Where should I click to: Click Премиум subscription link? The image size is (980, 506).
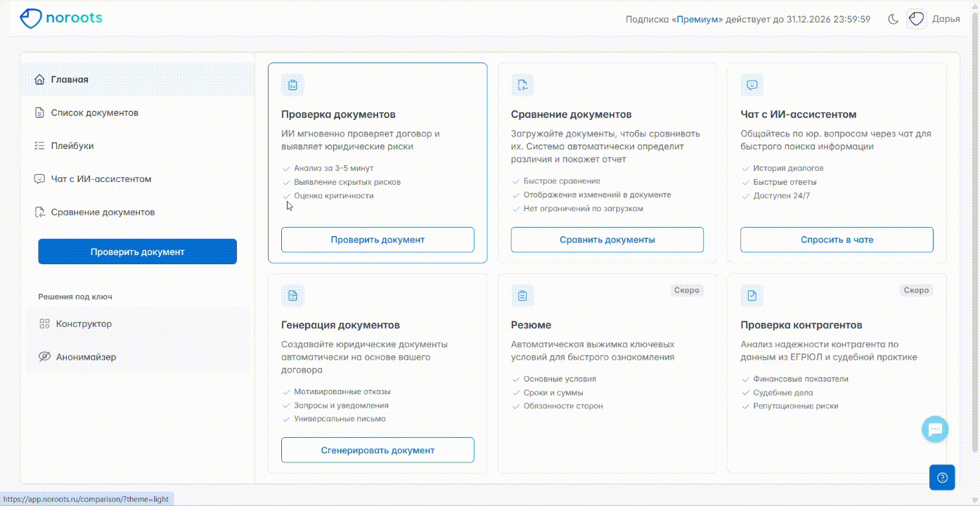[x=696, y=19]
